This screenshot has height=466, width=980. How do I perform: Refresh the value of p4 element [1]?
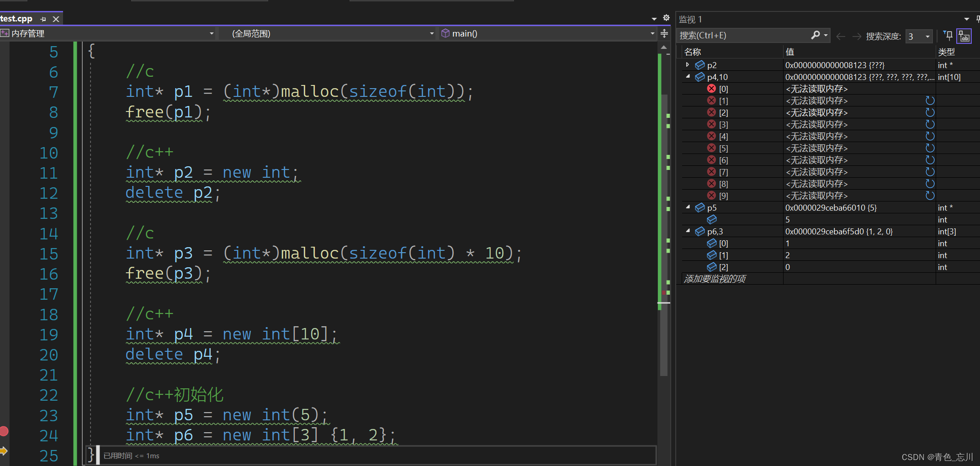[930, 101]
